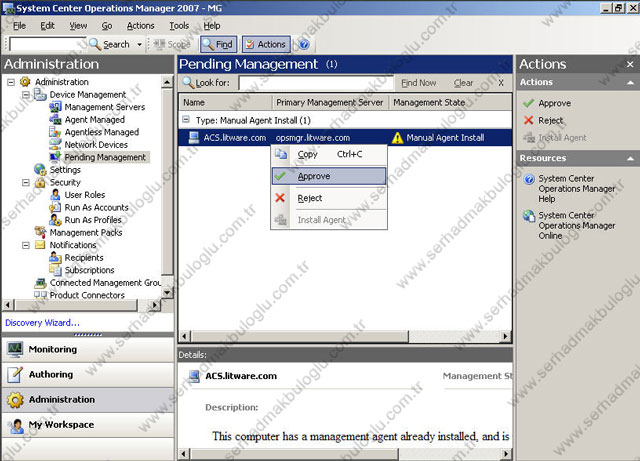Click the Subscriptions icon
Image resolution: width=640 pixels, height=461 pixels.
(55, 270)
